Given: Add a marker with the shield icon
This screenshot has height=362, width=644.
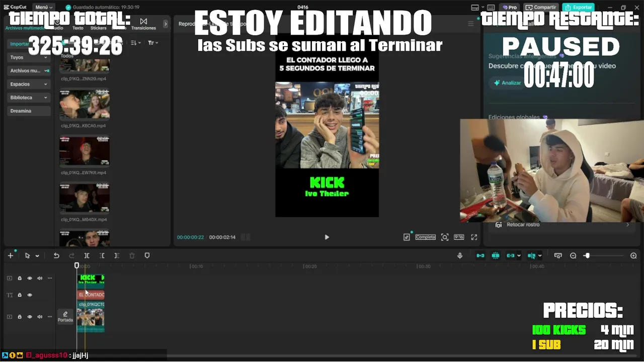Looking at the screenshot, I should coord(147,255).
